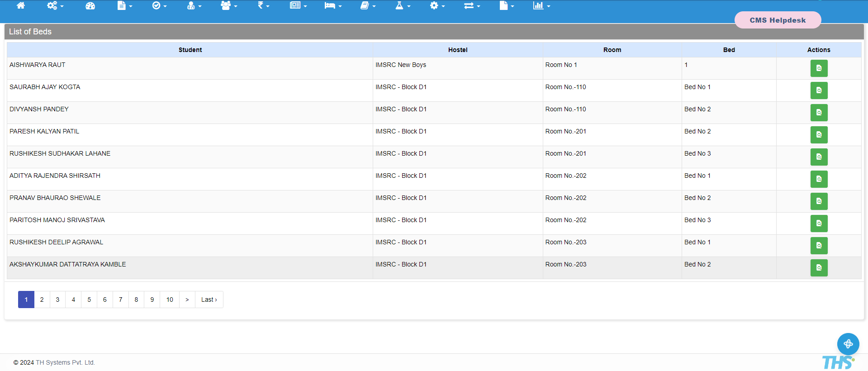The width and height of the screenshot is (868, 371).
Task: Jump to Last page of list
Action: (209, 300)
